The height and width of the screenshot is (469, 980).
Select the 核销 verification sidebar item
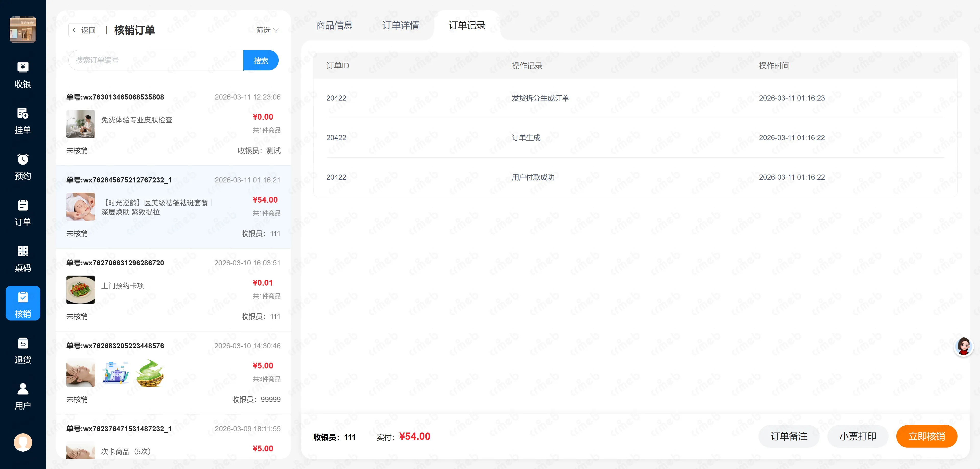click(x=23, y=303)
